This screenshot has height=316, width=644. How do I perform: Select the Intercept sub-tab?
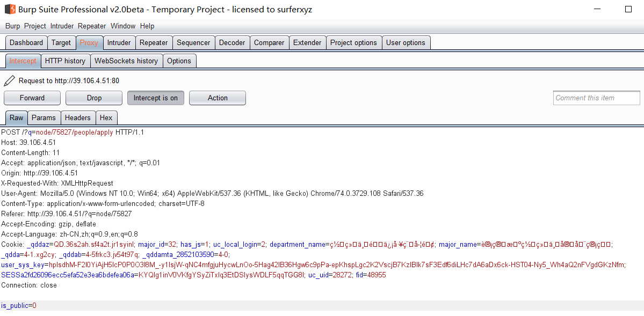tap(23, 61)
